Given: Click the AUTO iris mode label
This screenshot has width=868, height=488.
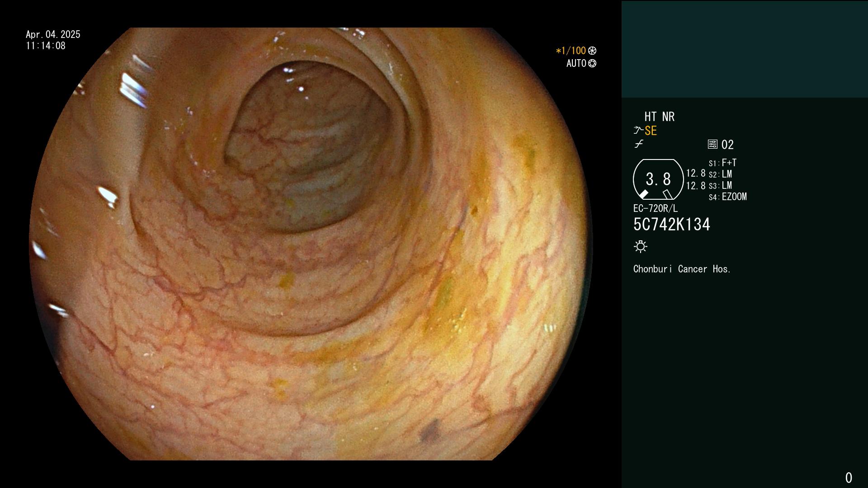Looking at the screenshot, I should click(x=576, y=63).
